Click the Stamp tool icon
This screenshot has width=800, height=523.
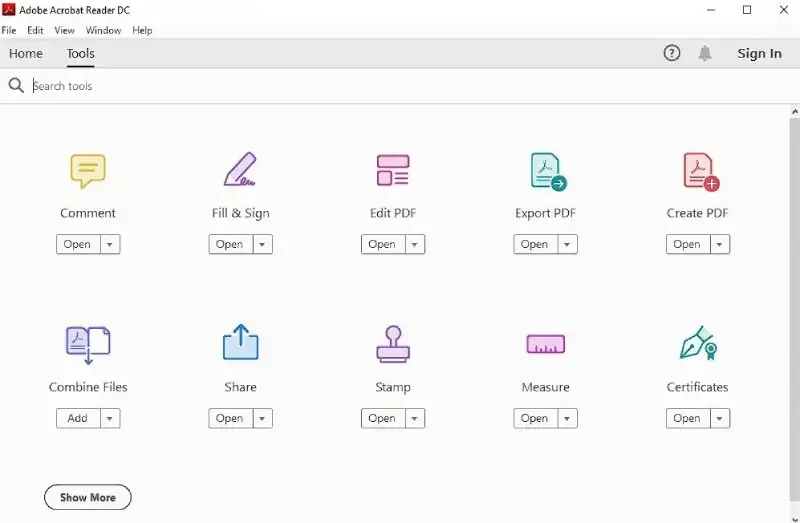click(x=393, y=345)
